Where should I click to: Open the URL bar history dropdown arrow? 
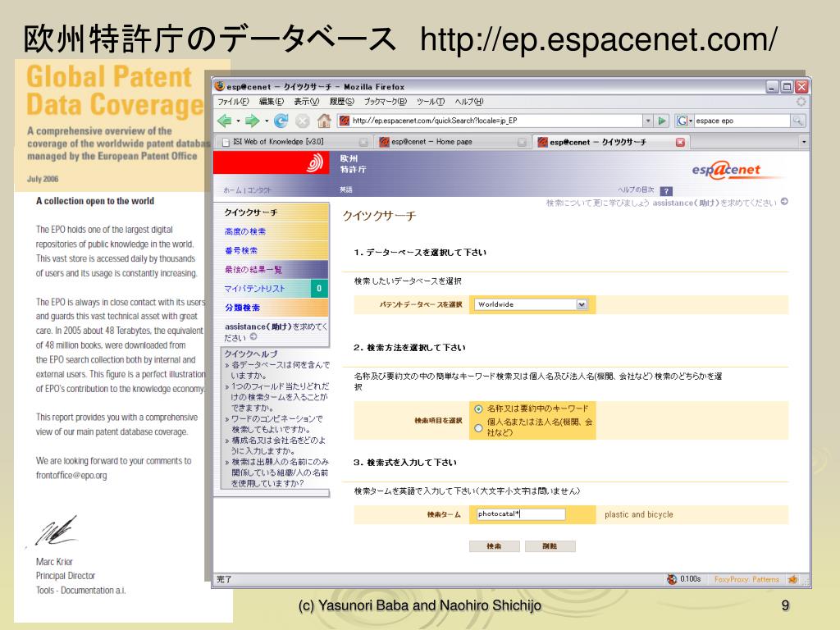648,121
